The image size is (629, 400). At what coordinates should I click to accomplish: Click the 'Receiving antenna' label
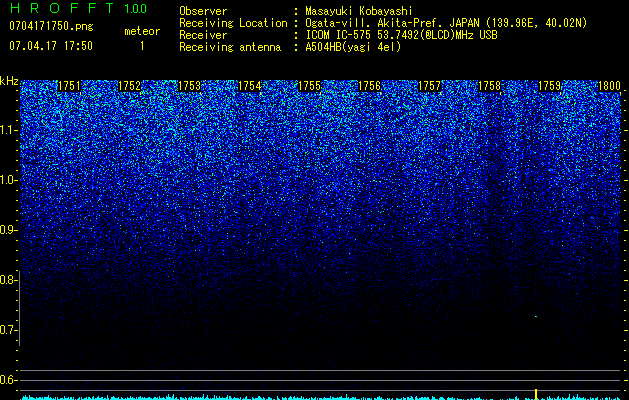(230, 47)
